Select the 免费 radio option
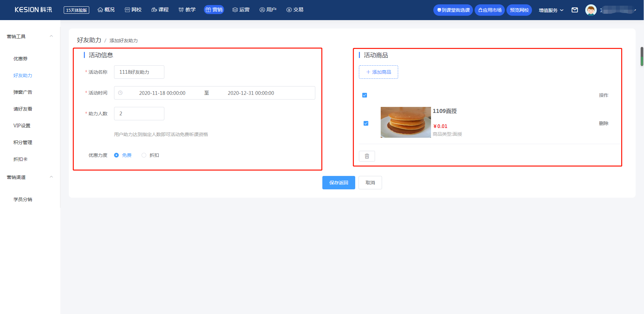The image size is (644, 314). [123, 155]
